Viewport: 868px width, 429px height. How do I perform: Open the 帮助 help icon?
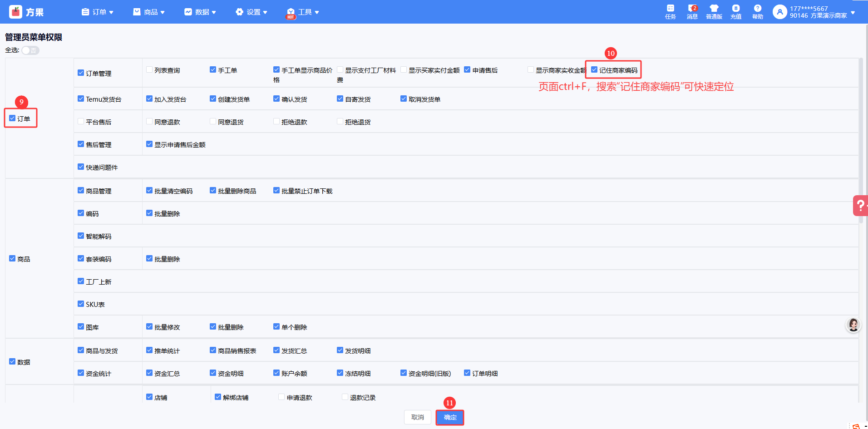(757, 11)
